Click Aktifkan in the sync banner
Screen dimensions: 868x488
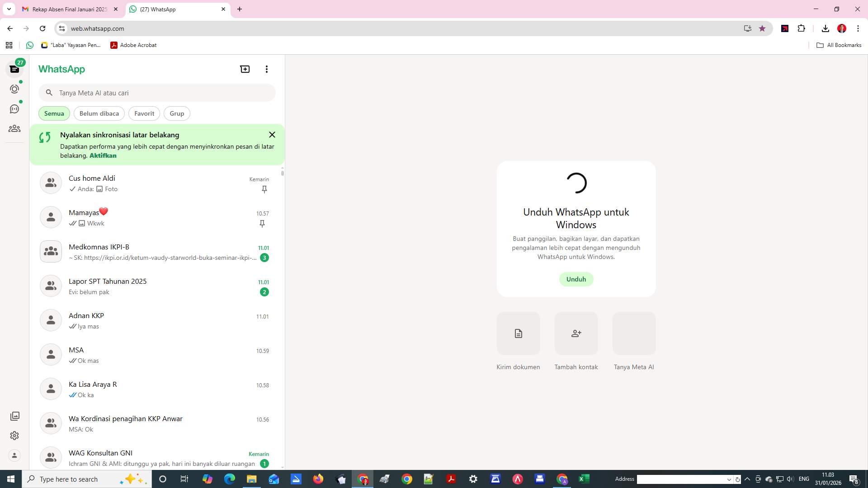coord(103,155)
